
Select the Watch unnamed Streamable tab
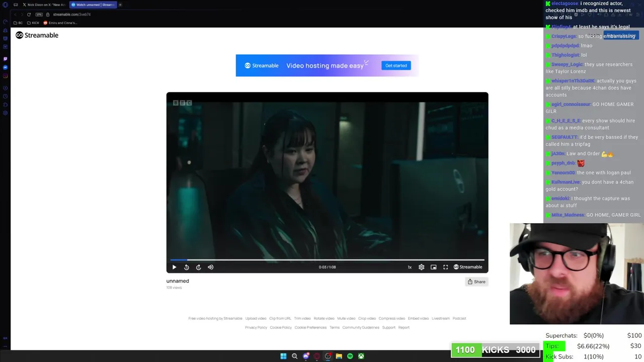(x=93, y=5)
